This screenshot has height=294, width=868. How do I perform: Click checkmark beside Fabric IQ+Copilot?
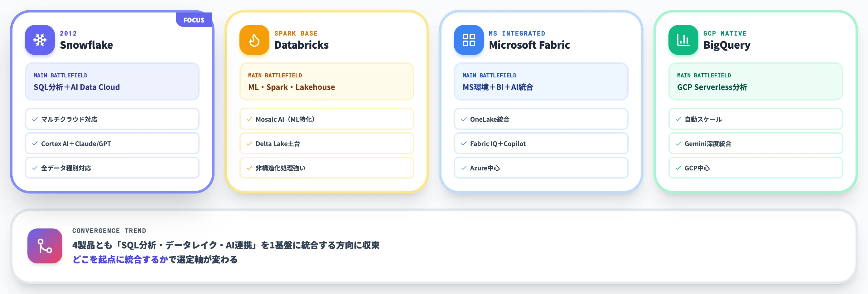(464, 144)
